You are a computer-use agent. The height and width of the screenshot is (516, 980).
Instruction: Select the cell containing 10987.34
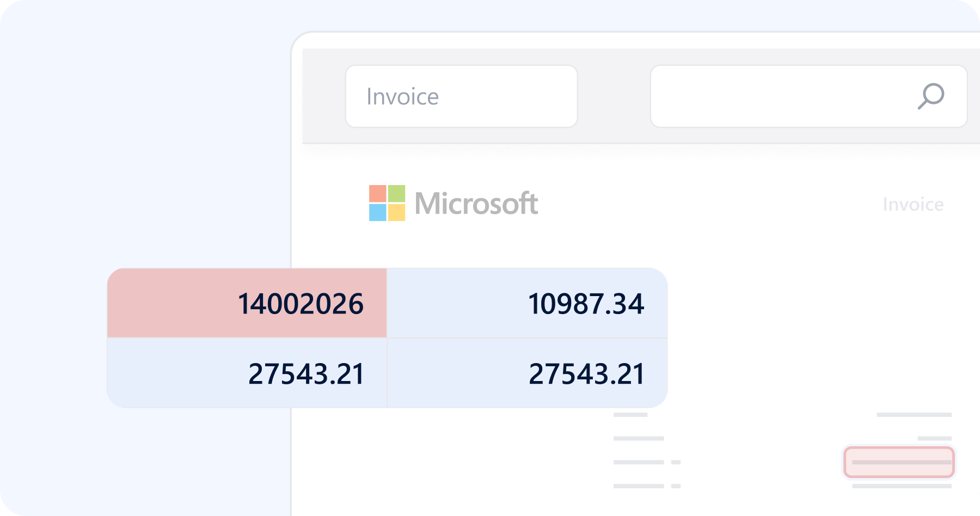pos(527,303)
